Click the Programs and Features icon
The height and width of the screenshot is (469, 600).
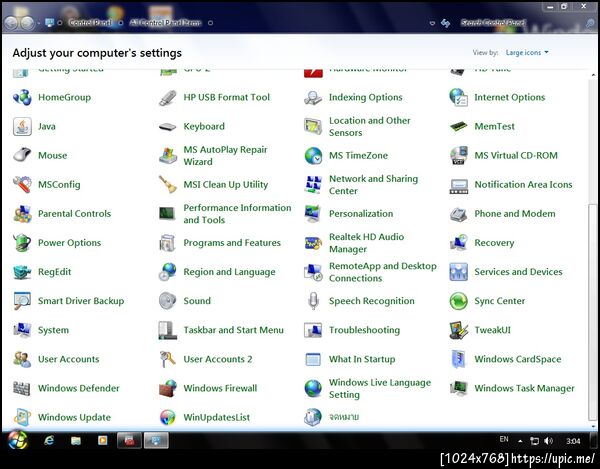[168, 243]
